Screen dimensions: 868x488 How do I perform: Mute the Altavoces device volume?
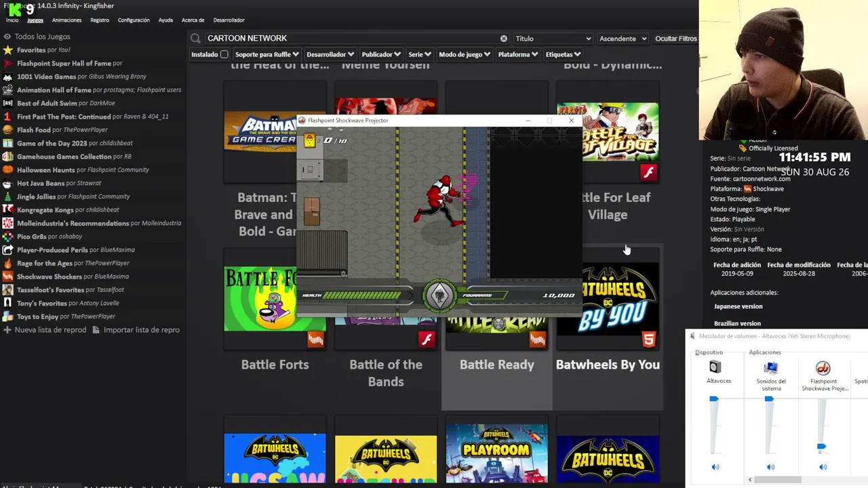click(x=715, y=467)
